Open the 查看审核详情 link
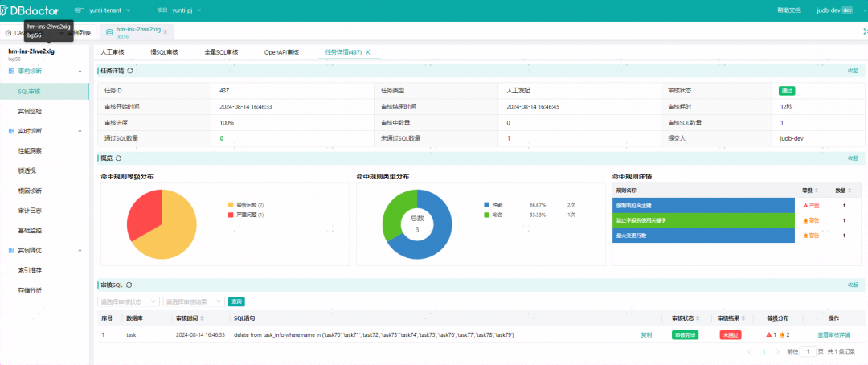Screen dimensions: 868x365 (x=833, y=335)
